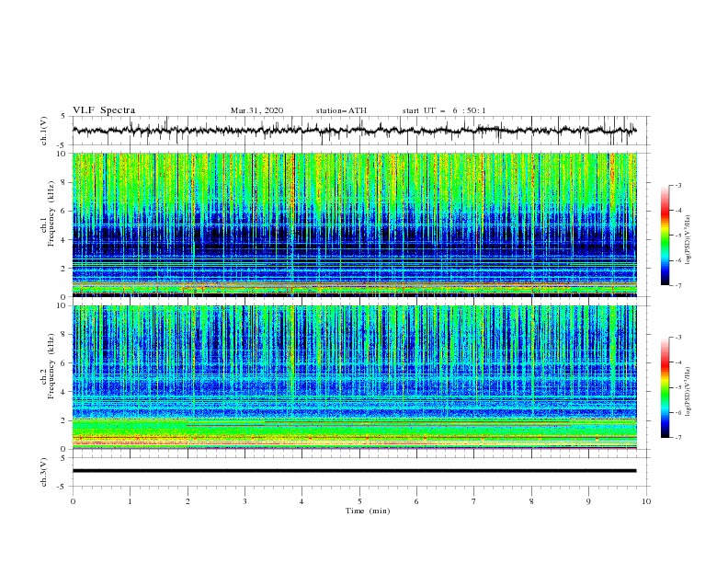Screen dimensions: 728x563
Task: Click the "Time (min)" axis label
Action: coord(368,511)
